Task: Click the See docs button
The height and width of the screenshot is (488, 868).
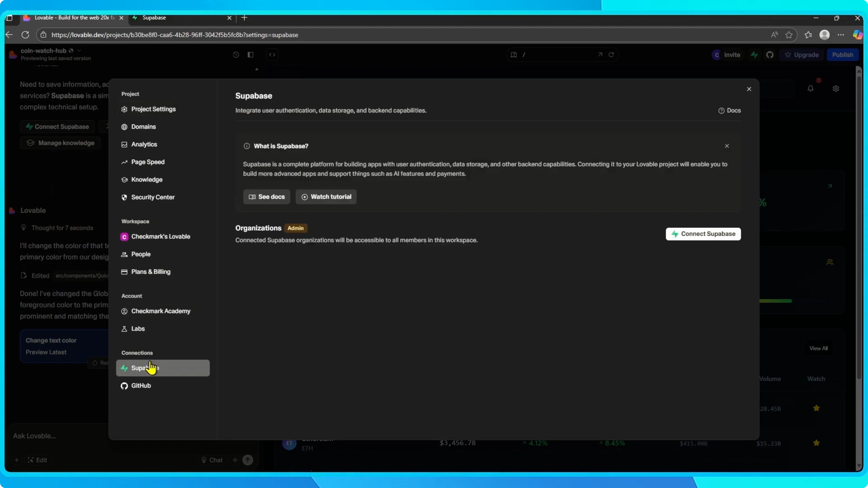Action: (x=267, y=197)
